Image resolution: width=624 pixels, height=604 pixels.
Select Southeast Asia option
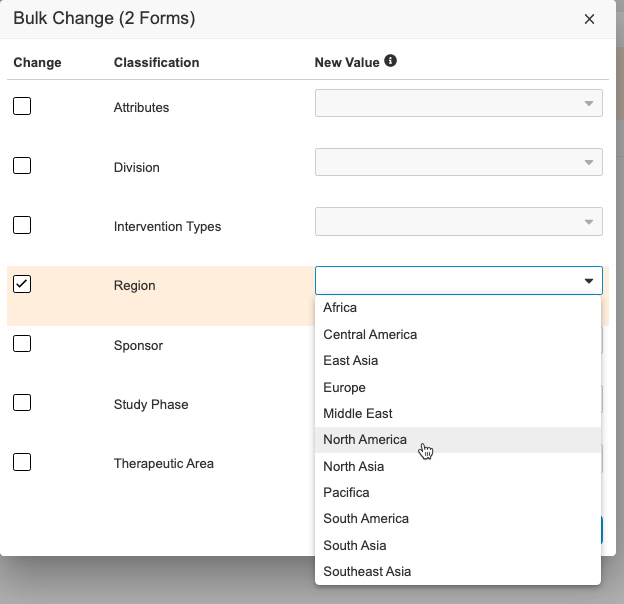(x=367, y=571)
